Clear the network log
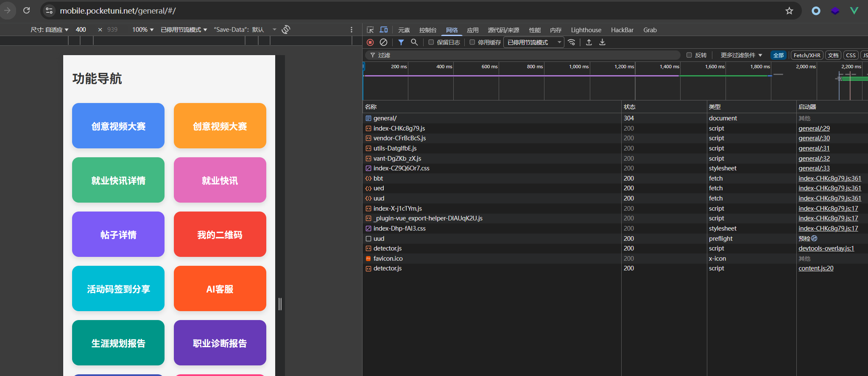Image resolution: width=868 pixels, height=376 pixels. pos(383,42)
